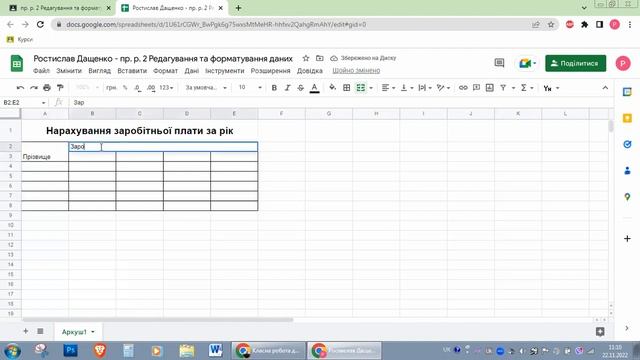The image size is (640, 360).
Task: Add a new sheet with plus button
Action: click(26, 331)
